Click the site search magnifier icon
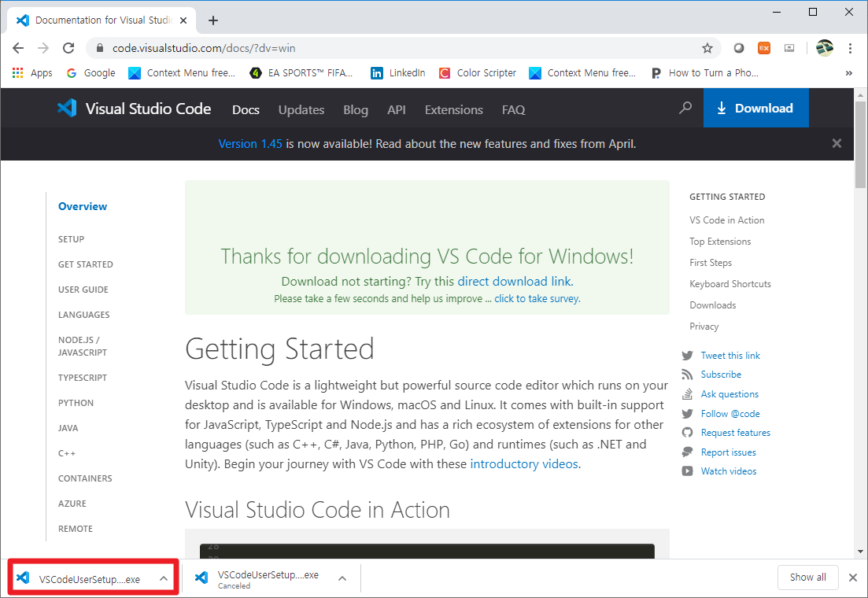The width and height of the screenshot is (868, 598). pos(685,108)
